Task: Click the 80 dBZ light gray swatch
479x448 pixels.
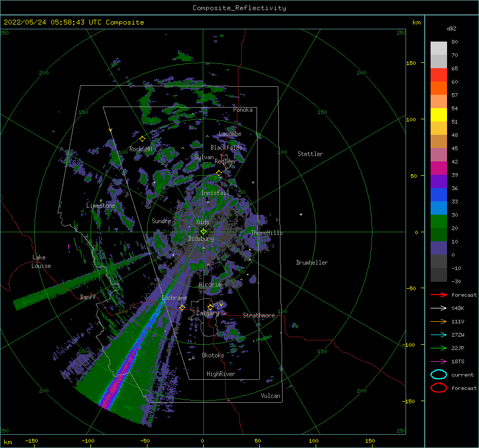Action: coord(439,48)
